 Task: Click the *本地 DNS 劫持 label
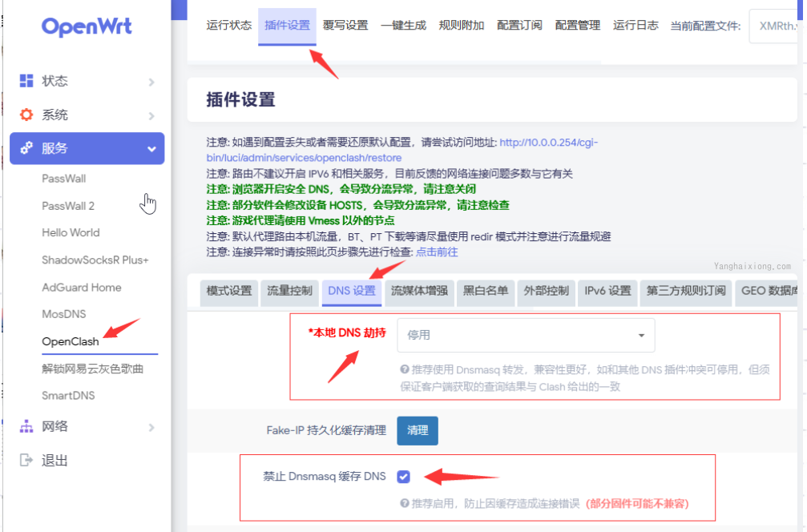click(347, 332)
